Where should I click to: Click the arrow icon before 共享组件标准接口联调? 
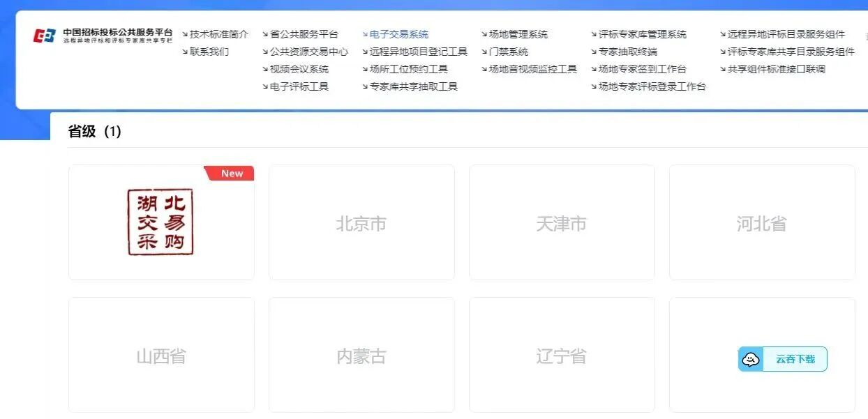721,69
